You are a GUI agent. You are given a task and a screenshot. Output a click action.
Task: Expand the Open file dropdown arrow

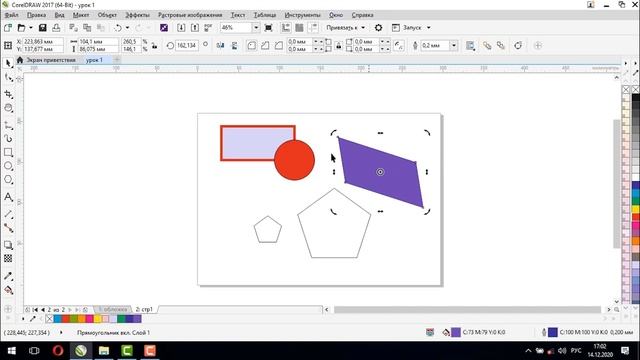pos(31,28)
